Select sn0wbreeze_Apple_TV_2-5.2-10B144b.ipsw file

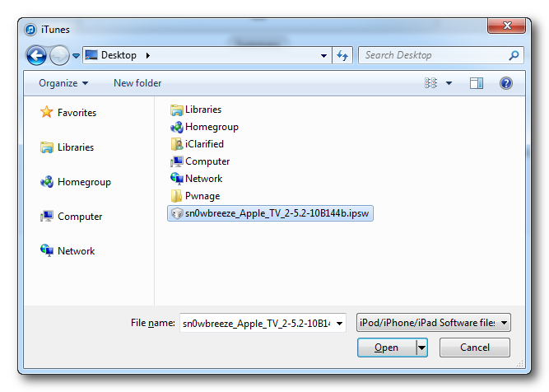tap(270, 213)
